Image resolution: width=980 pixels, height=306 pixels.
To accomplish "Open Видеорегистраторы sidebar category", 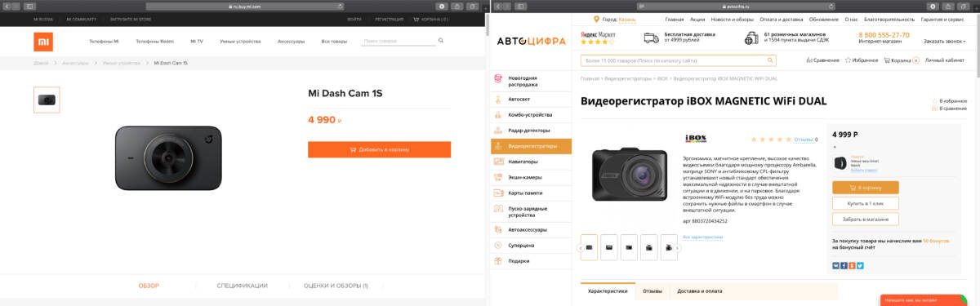I will point(532,146).
